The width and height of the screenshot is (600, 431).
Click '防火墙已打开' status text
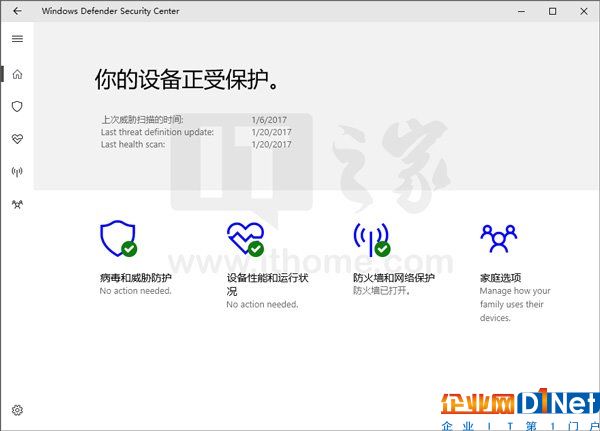coord(382,291)
